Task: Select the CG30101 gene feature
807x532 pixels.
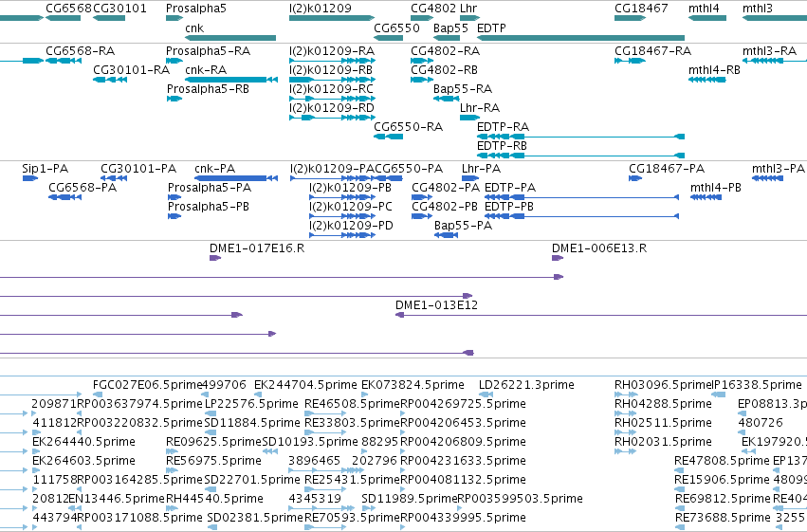Action: point(109,18)
